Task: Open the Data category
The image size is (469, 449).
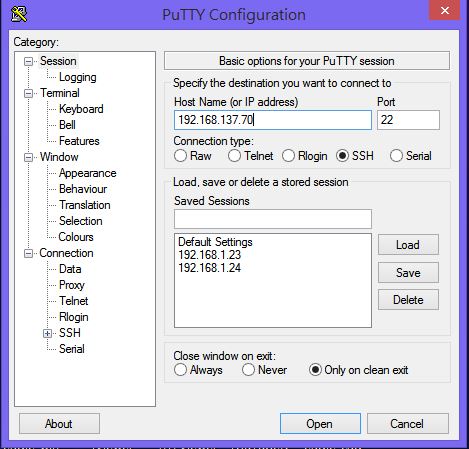Action: pos(70,269)
